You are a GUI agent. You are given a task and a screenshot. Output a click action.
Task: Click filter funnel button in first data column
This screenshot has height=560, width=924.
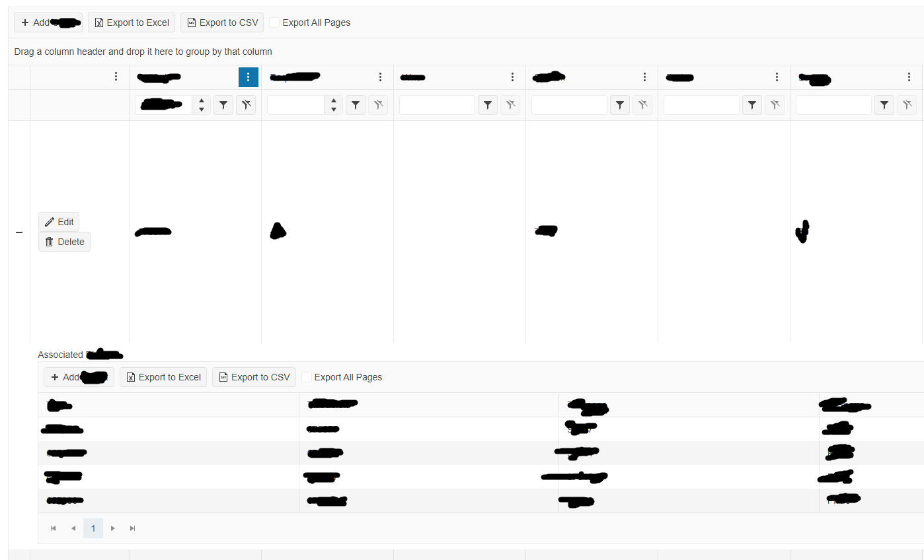coord(223,105)
